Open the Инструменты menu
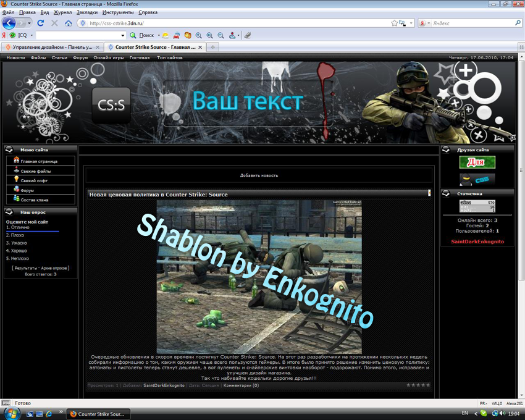 coord(118,12)
